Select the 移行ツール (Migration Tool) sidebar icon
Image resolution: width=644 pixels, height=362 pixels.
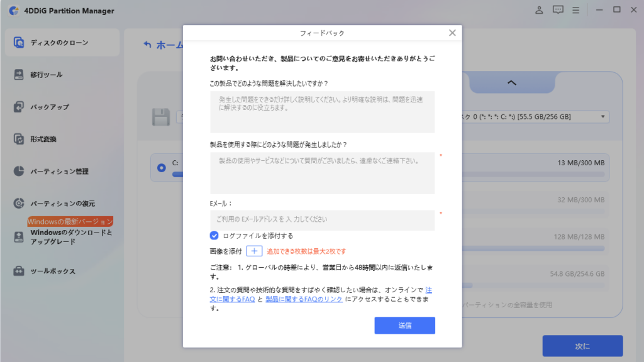click(20, 75)
